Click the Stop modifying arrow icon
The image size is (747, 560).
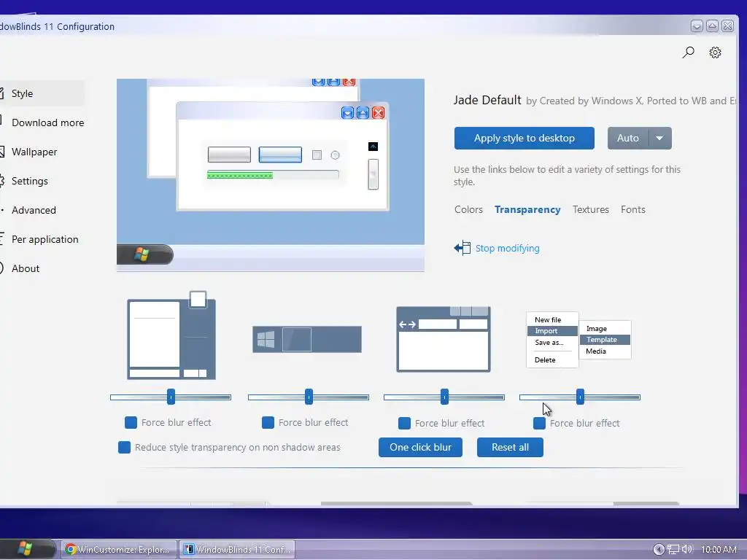click(462, 248)
